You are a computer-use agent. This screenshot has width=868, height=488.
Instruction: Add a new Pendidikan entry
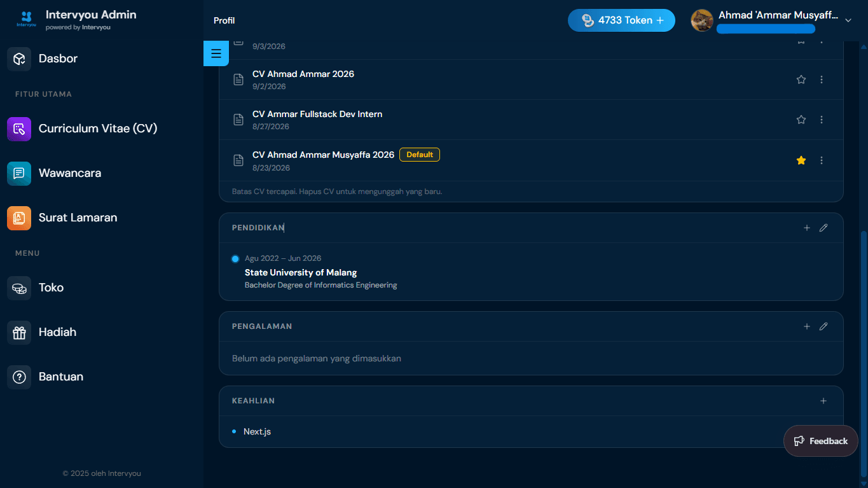(807, 228)
